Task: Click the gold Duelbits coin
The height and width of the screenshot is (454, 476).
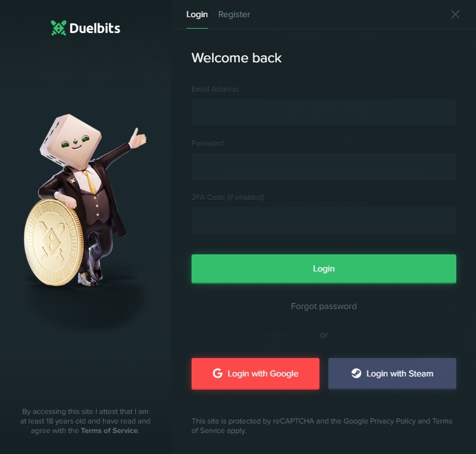Action: point(53,242)
